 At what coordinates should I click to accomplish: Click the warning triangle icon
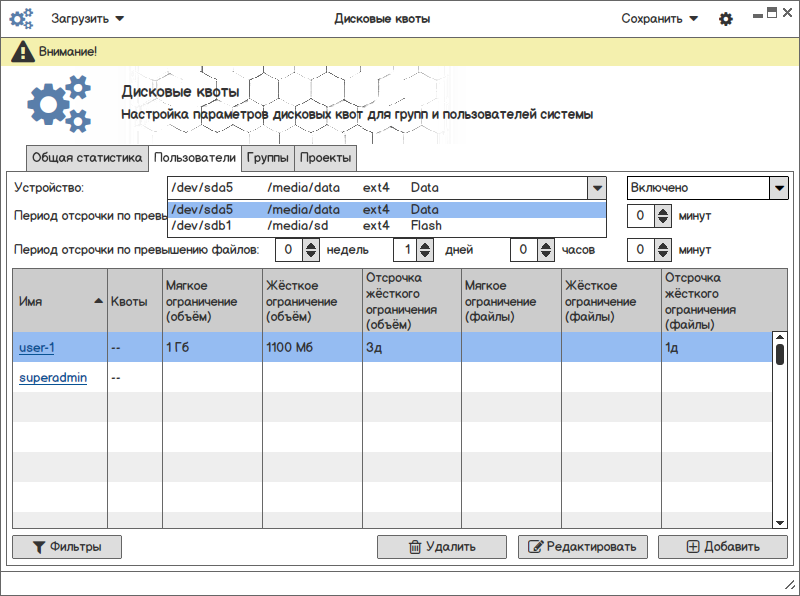(x=23, y=52)
